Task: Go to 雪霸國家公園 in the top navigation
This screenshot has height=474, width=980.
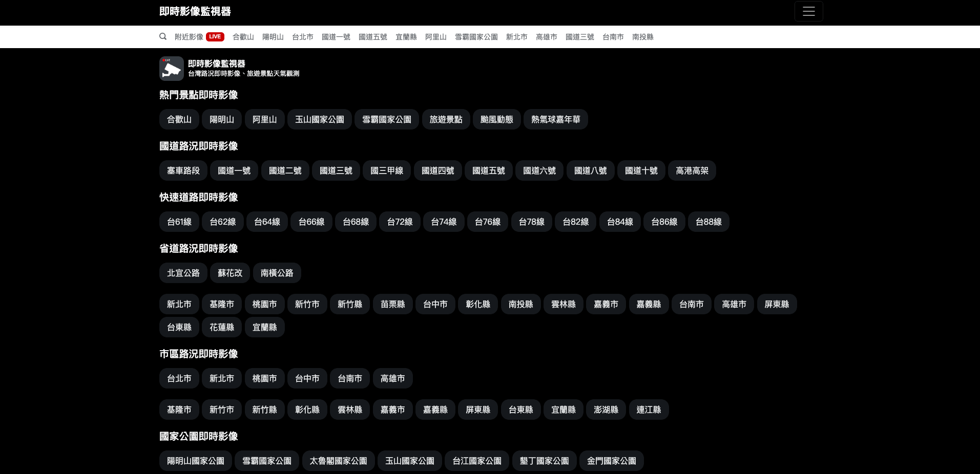Action: (476, 37)
